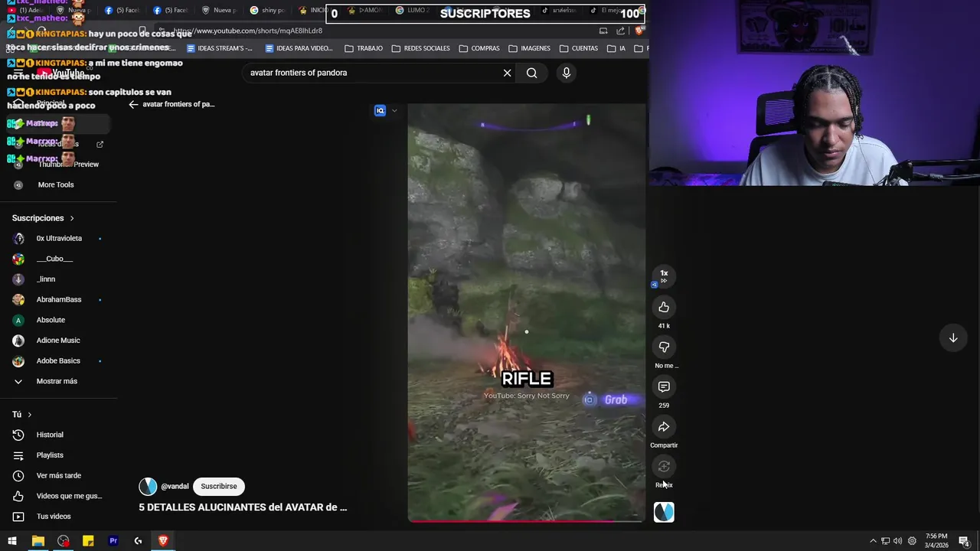Screen dimensions: 980x551
Task: Pause the Short by clicking the video
Action: pyautogui.click(x=526, y=312)
